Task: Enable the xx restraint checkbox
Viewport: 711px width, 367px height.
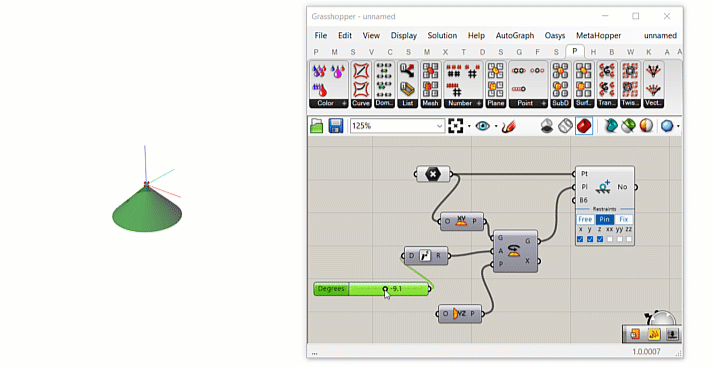Action: pos(610,239)
